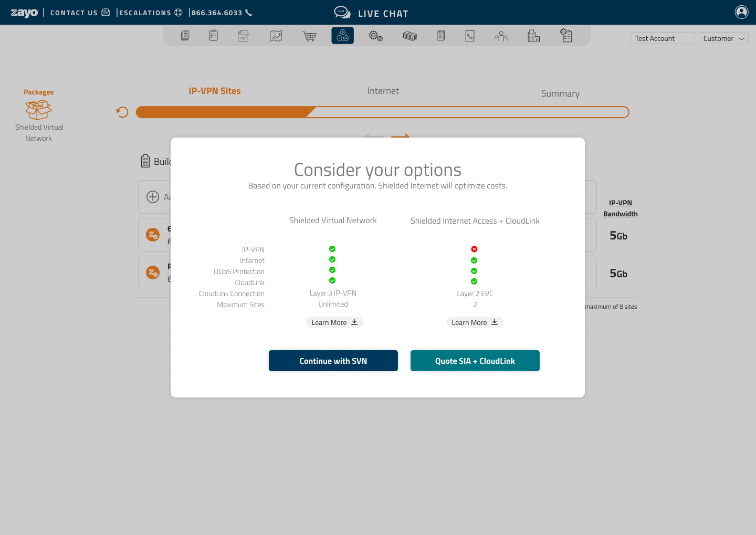Click the Shielded Virtual Network sidebar label
Screen dimensions: 756x535
pos(39,133)
